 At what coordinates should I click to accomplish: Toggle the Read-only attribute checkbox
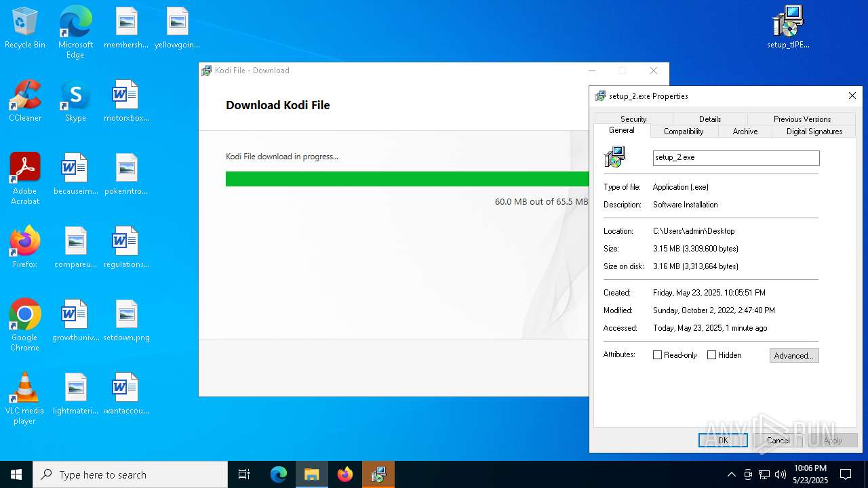(x=657, y=355)
